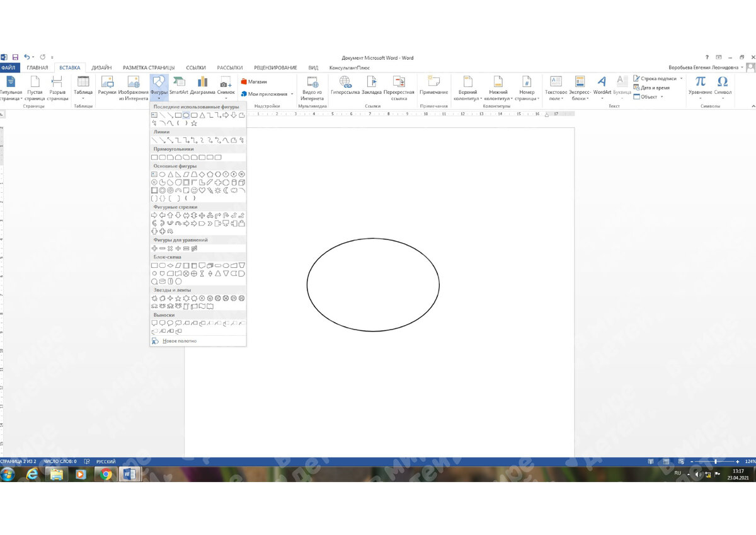Switch to the ГЛАВНАЯ tab

click(37, 67)
